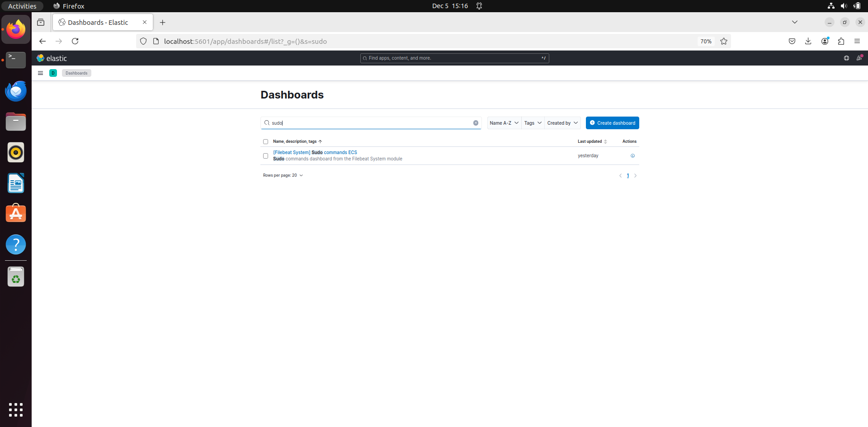
Task: Expand Firefox list all tabs chevron
Action: pyautogui.click(x=795, y=22)
